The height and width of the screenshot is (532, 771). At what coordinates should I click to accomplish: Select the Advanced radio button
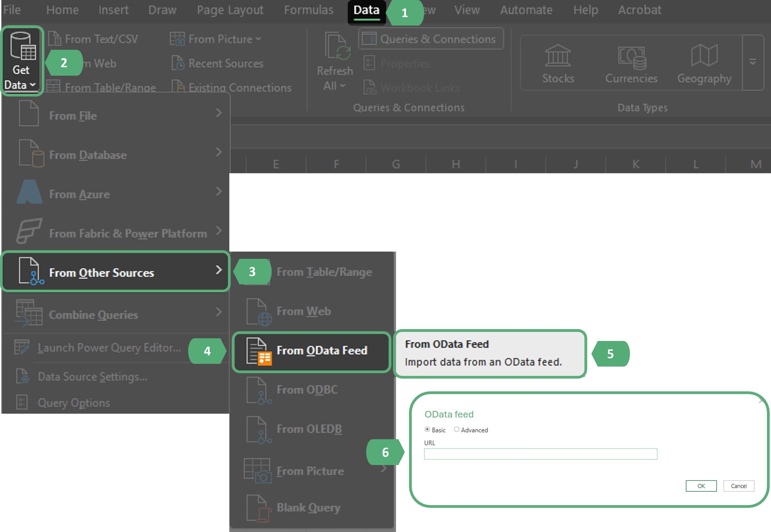coord(457,430)
